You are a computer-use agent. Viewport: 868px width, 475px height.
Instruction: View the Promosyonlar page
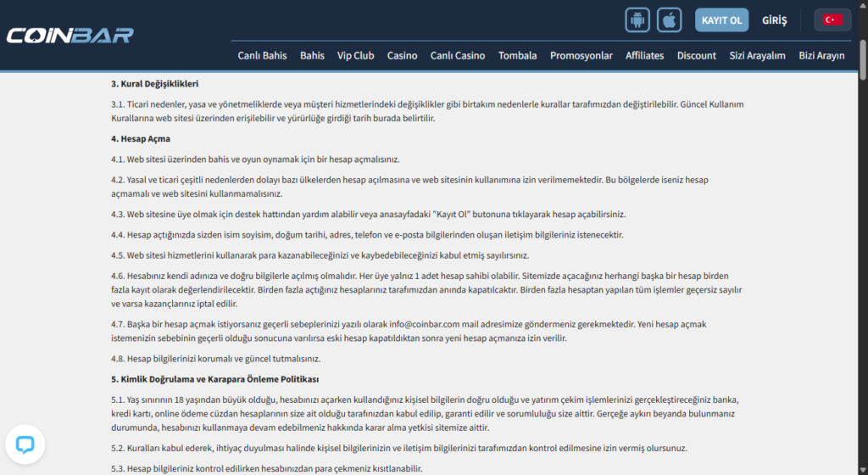coord(581,55)
